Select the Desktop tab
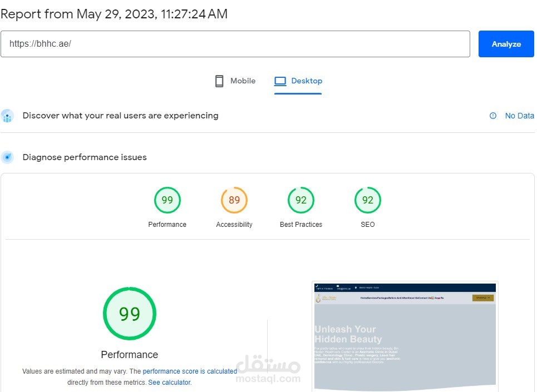Screen dimensions: 537x392 tap(298, 81)
